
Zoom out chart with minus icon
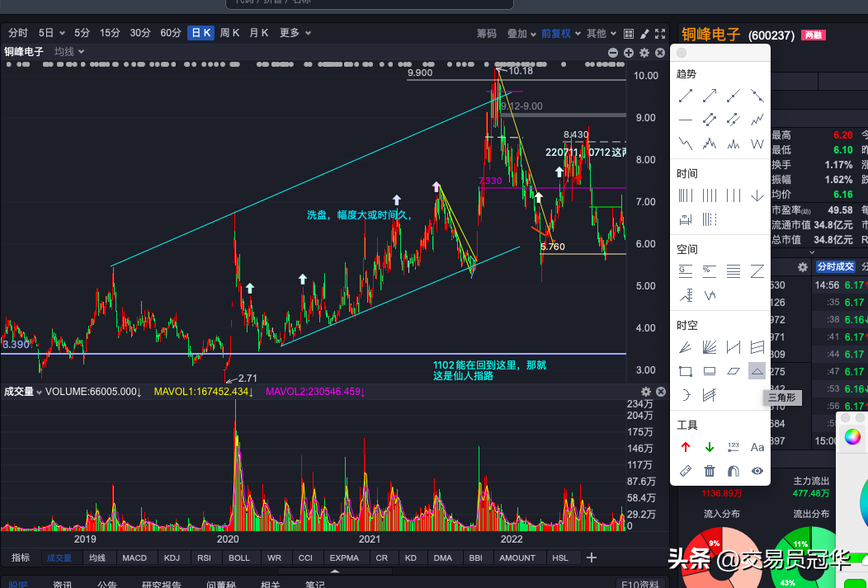[x=613, y=53]
